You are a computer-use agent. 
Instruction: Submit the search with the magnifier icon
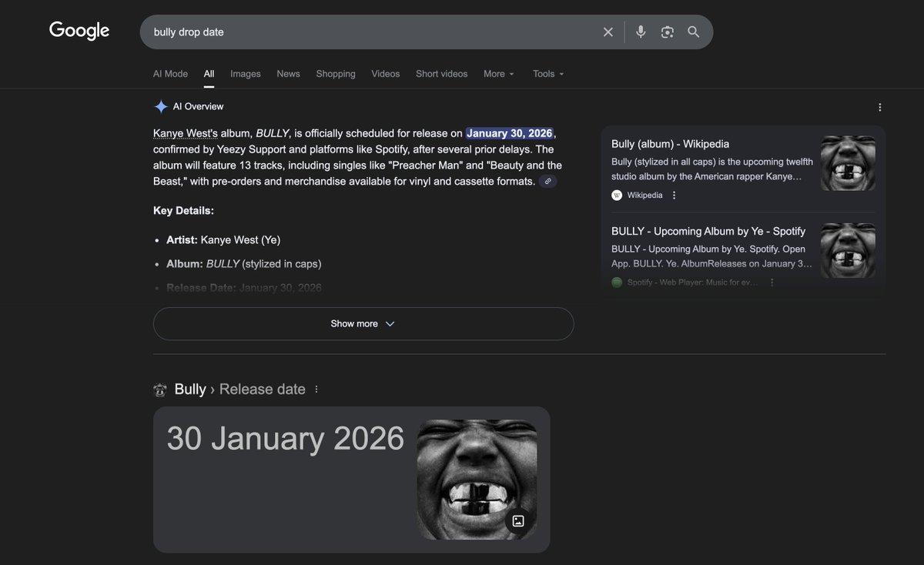point(694,32)
